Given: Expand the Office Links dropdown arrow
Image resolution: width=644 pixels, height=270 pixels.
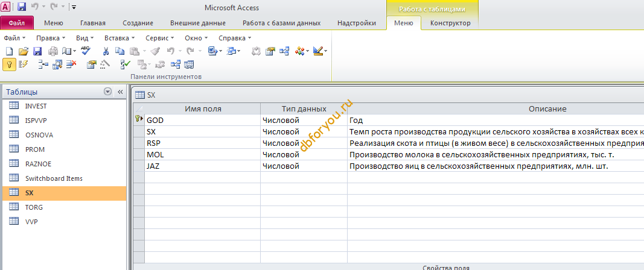Looking at the screenshot, I should click(x=220, y=51).
